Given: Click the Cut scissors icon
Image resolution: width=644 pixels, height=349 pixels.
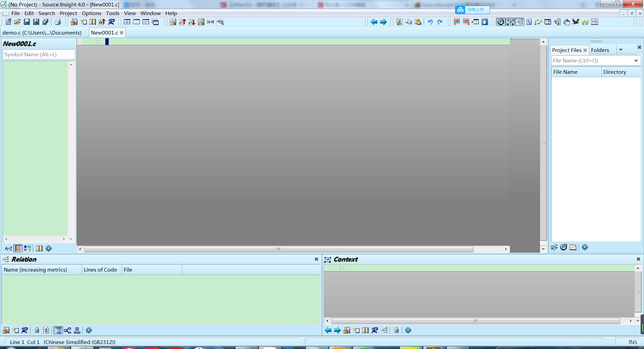Looking at the screenshot, I should [399, 22].
